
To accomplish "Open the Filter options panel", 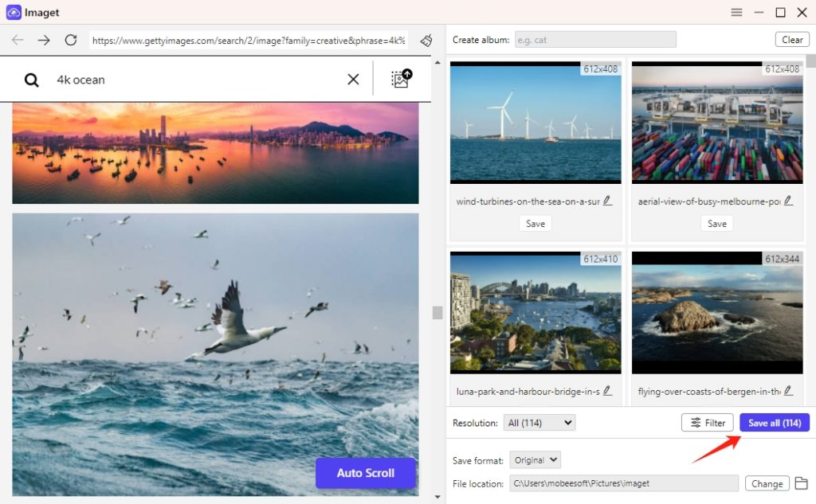I will [x=707, y=423].
